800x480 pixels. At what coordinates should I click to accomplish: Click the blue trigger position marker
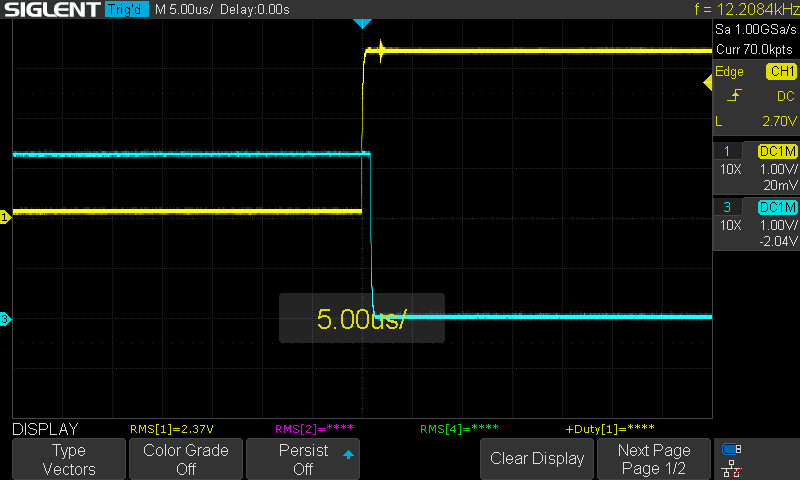tap(363, 23)
